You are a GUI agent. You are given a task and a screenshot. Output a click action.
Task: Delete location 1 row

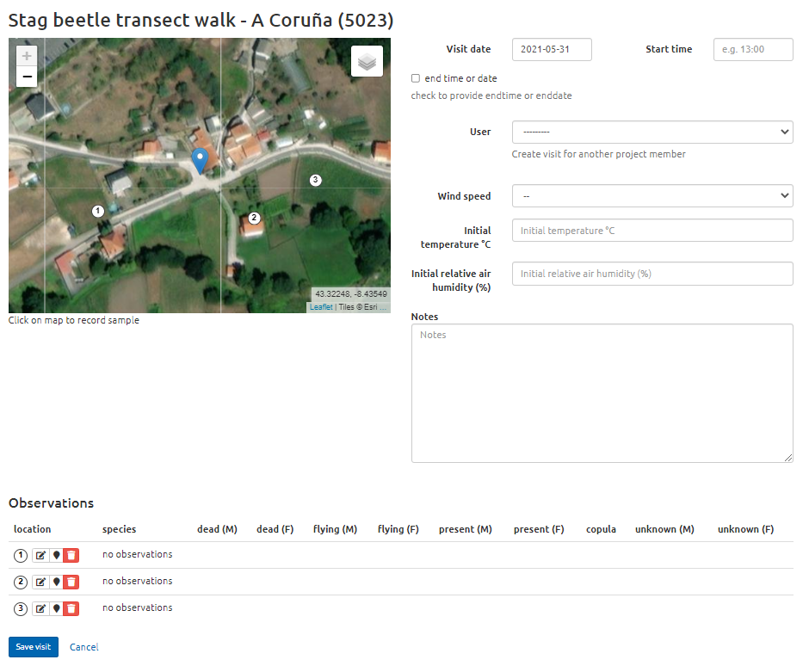[x=71, y=556]
